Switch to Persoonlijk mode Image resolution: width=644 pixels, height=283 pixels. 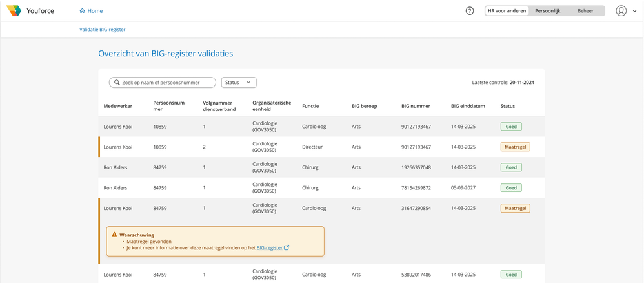click(x=547, y=11)
